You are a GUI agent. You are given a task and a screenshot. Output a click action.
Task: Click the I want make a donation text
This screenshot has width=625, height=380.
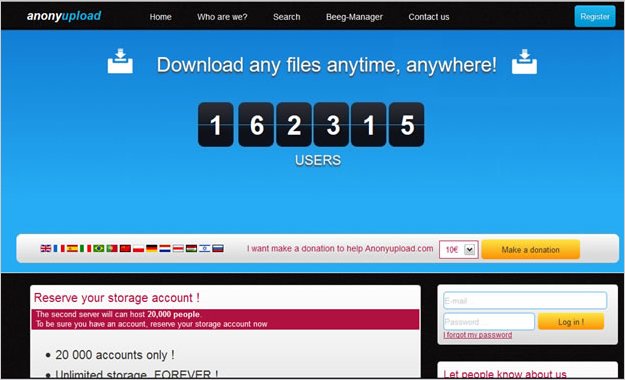[x=340, y=248]
